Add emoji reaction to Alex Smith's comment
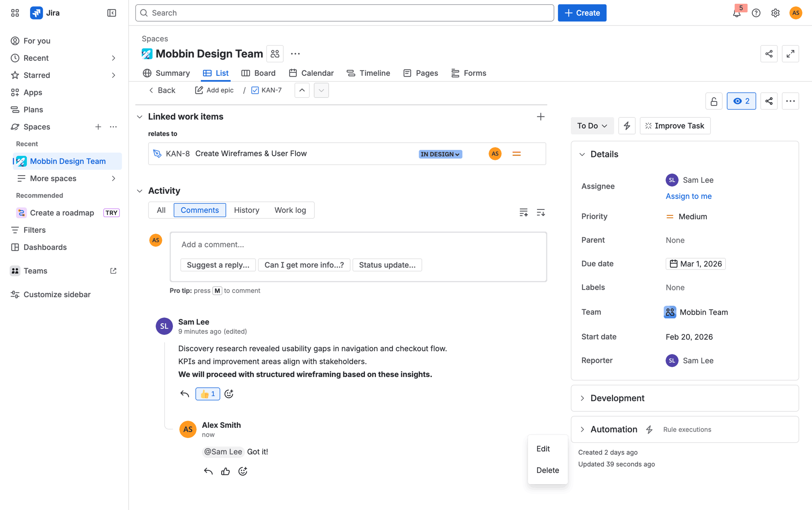 click(x=243, y=471)
